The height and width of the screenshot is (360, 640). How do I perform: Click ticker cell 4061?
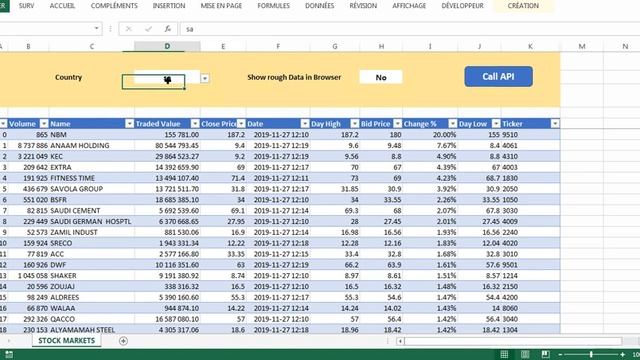tap(530, 145)
